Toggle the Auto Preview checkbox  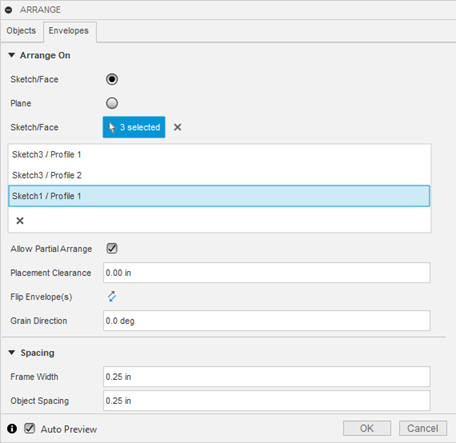[x=30, y=429]
